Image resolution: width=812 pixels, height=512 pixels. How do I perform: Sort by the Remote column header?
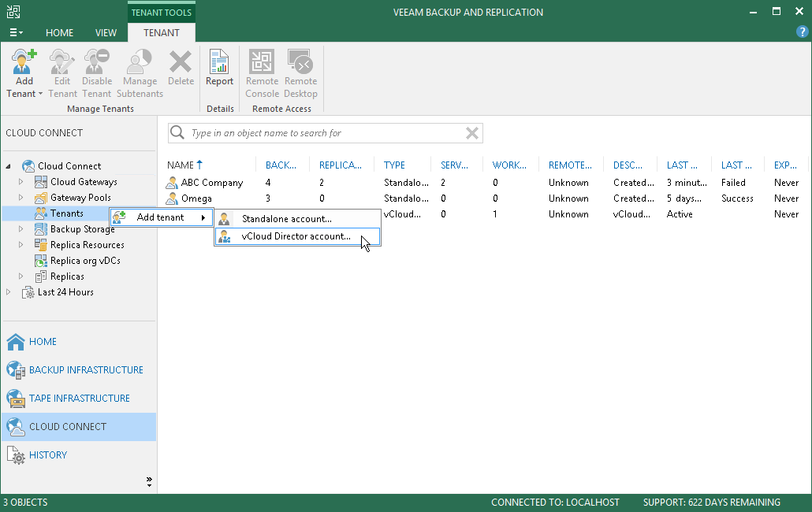tap(570, 165)
